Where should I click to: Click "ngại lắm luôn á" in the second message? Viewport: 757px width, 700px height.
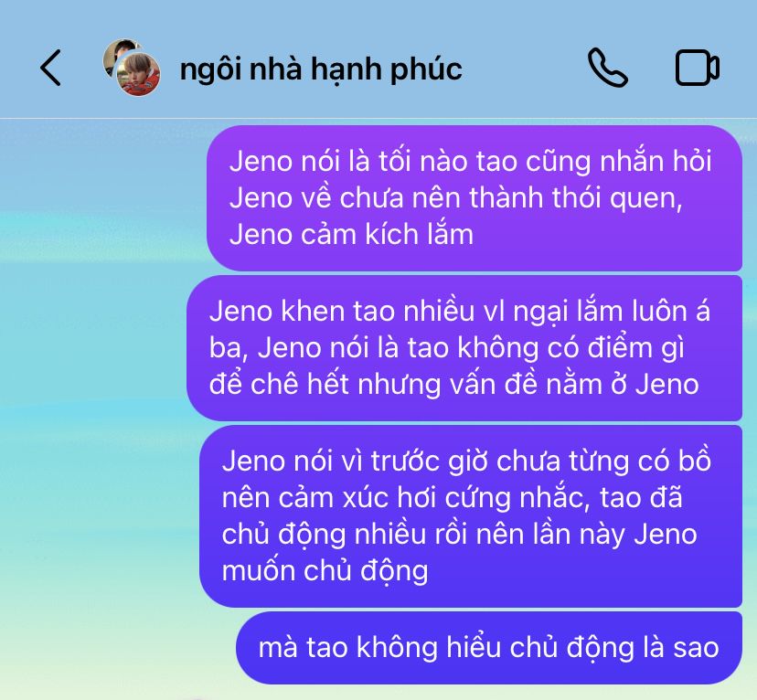(x=612, y=312)
